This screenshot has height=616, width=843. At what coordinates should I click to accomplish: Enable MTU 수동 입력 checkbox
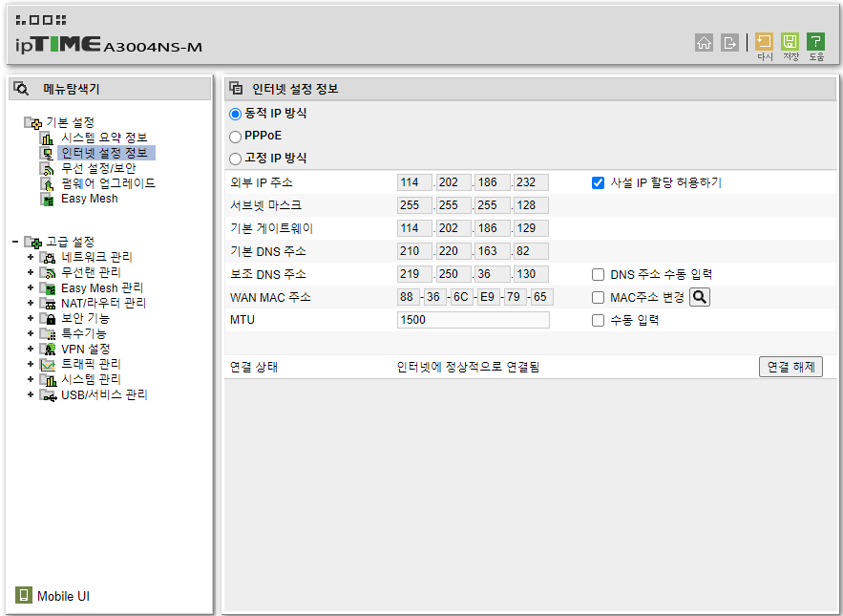[598, 321]
